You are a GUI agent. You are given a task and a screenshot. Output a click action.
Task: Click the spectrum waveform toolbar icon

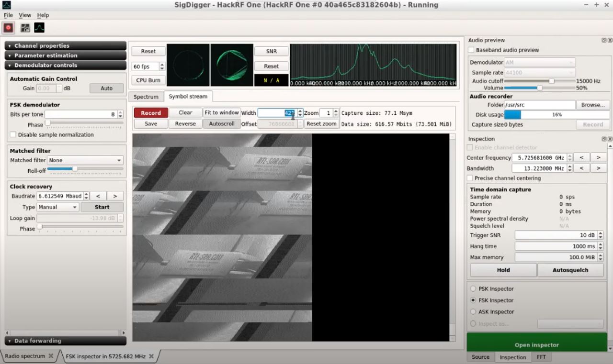tap(39, 28)
